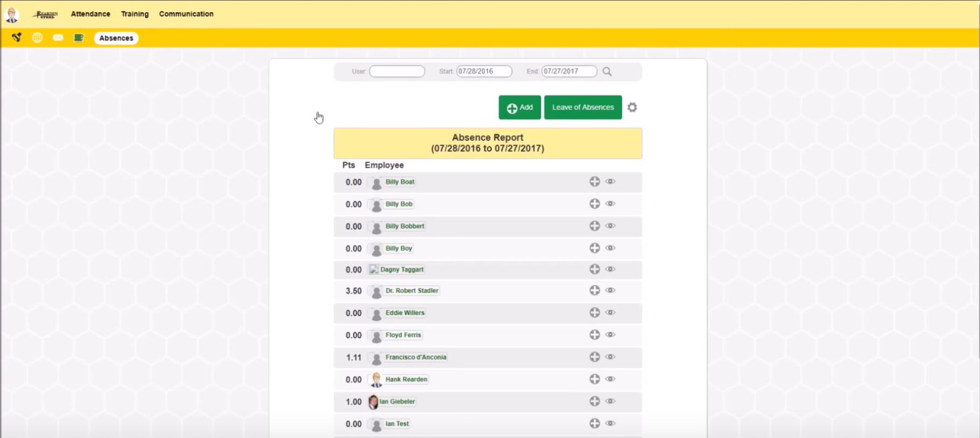The height and width of the screenshot is (438, 980).
Task: Click the green Add button
Action: (x=520, y=107)
